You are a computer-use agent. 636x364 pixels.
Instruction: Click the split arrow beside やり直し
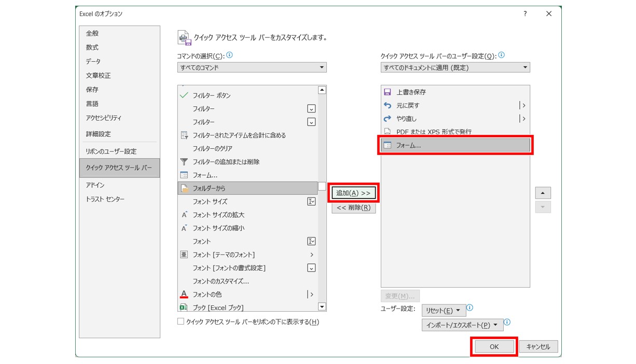[522, 119]
